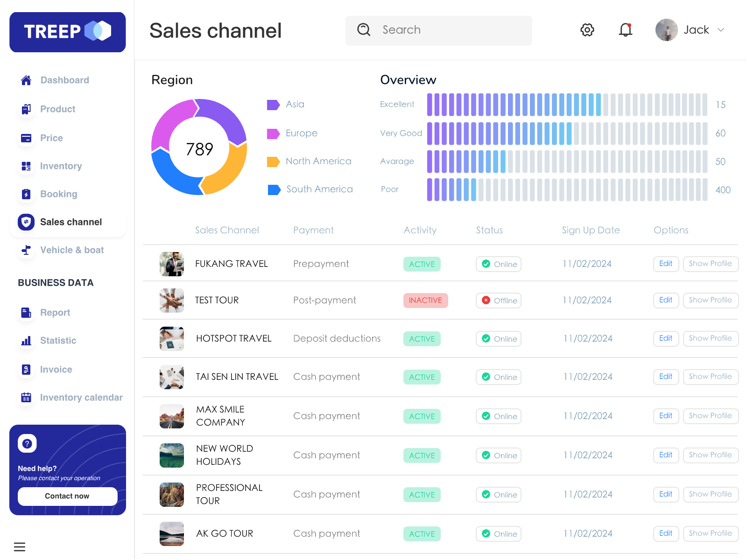Expand the Jack account dropdown chevron
This screenshot has width=747, height=560.
tap(721, 30)
